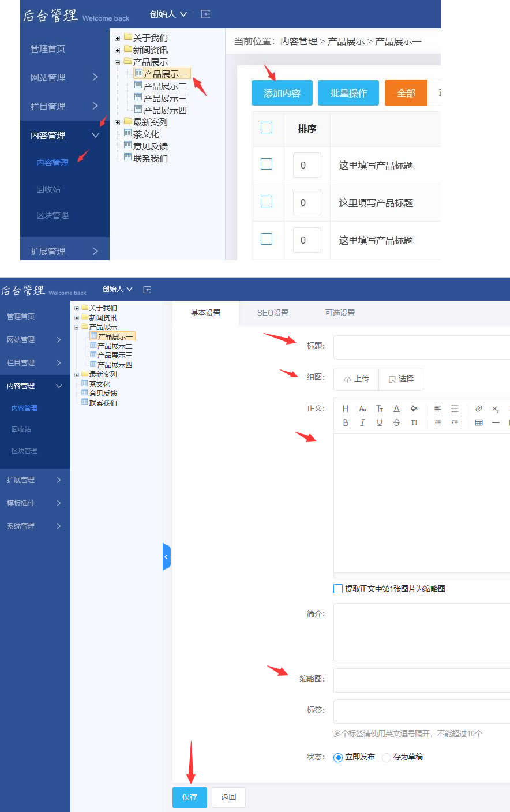Image resolution: width=510 pixels, height=812 pixels.
Task: Expand the 最新案列 folder in the lower tree
Action: (77, 375)
